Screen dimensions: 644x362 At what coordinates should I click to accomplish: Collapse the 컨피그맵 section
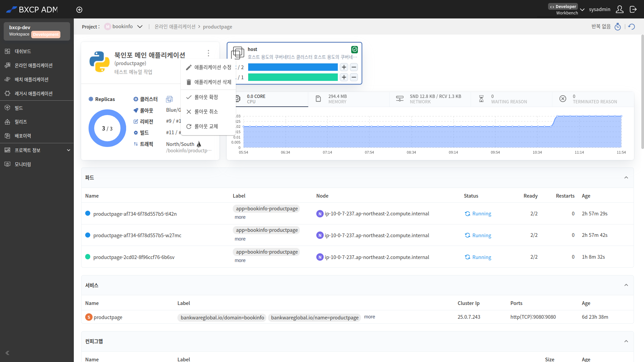pyautogui.click(x=626, y=341)
